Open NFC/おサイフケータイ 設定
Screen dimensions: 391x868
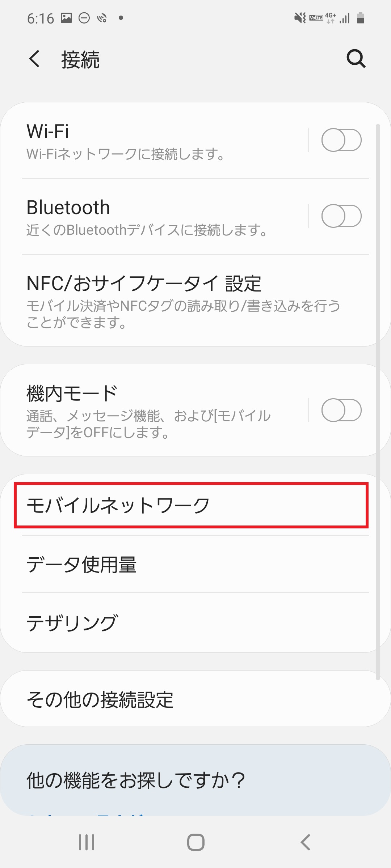click(x=144, y=284)
